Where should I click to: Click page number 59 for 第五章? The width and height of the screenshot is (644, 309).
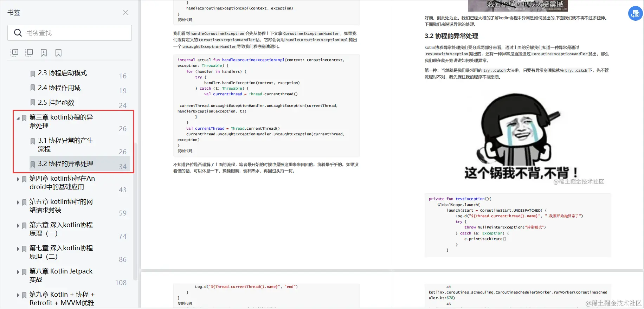(123, 213)
